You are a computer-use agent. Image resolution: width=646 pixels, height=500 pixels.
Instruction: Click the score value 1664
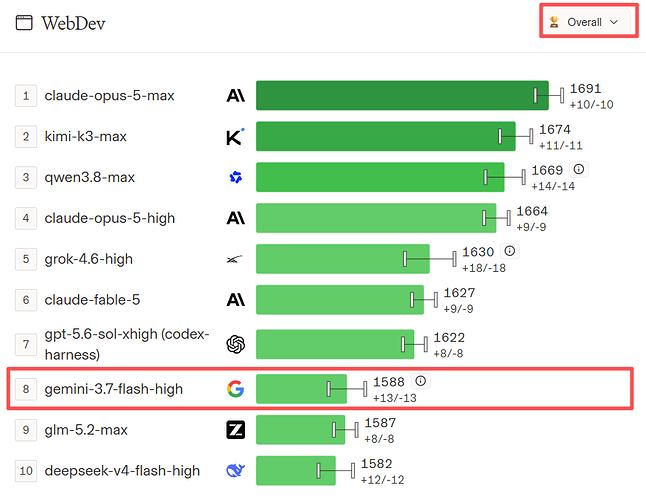coord(532,211)
